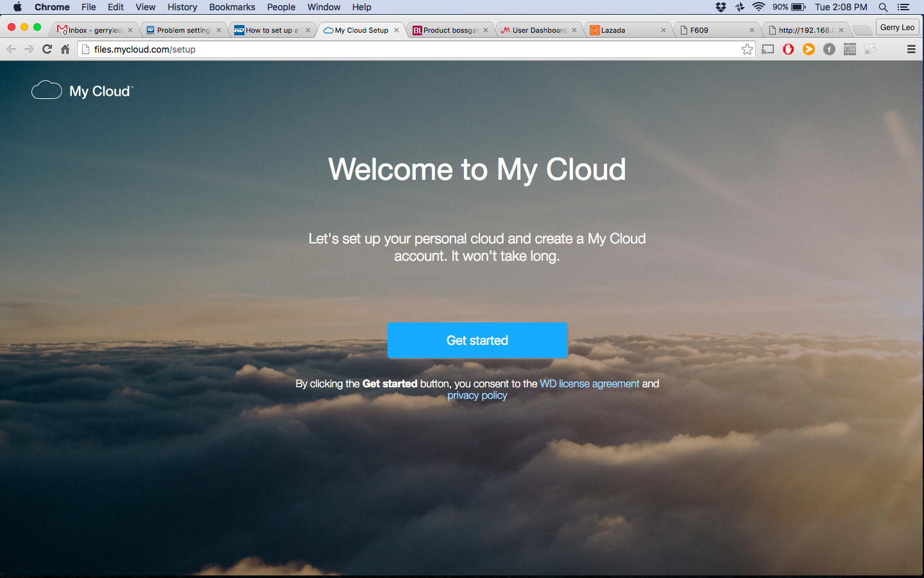The image size is (924, 578).
Task: Click the menu bar clock Tue 2:08 PM
Action: pyautogui.click(x=841, y=7)
